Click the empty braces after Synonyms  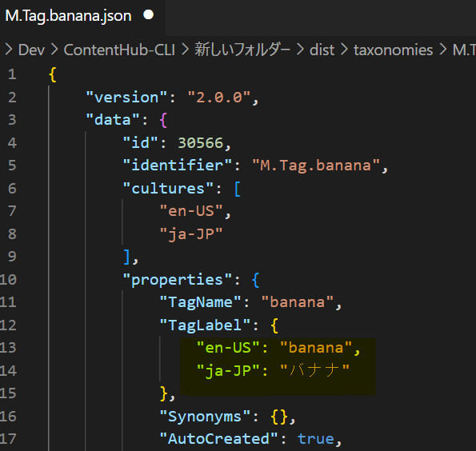(279, 417)
